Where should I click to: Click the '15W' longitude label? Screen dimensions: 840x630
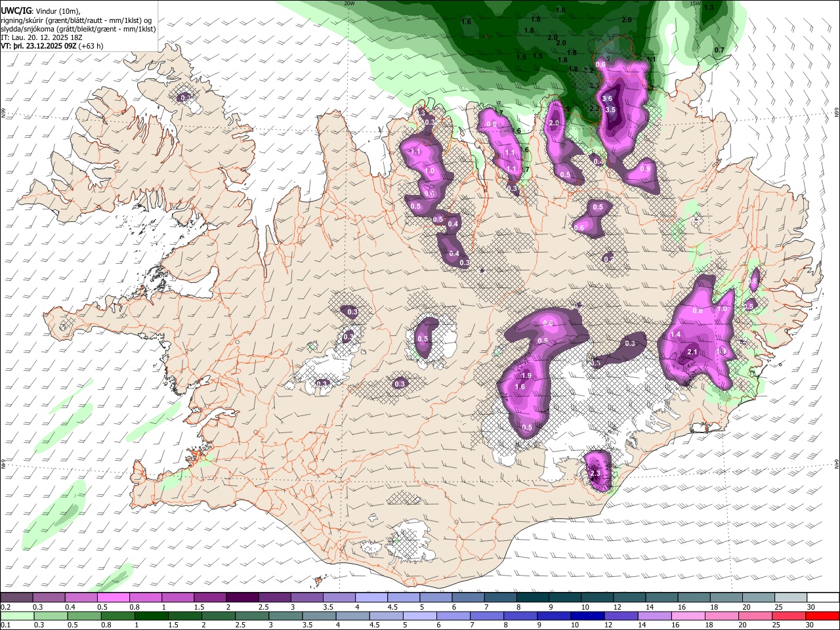click(696, 3)
